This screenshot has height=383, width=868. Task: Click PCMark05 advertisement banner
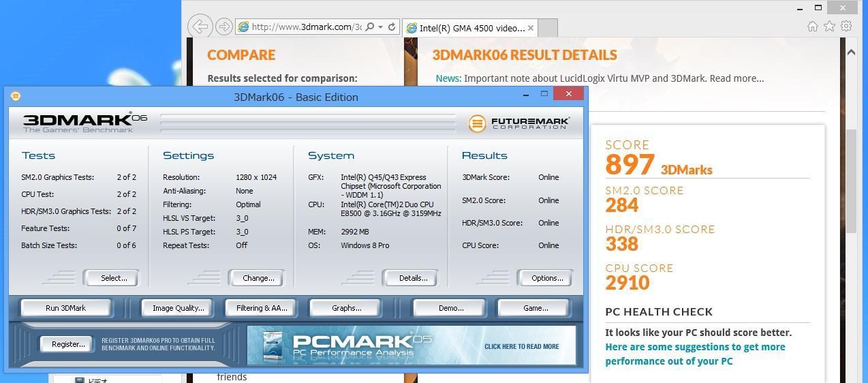[412, 345]
